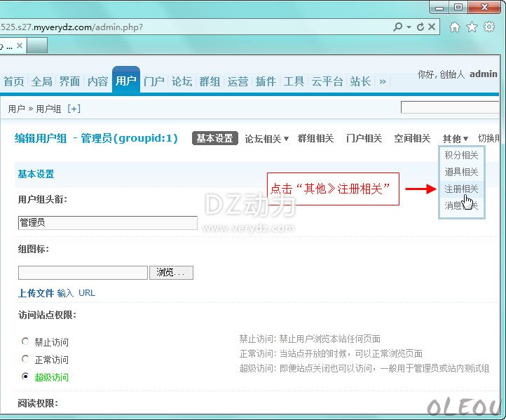Click the refresh page icon
This screenshot has height=420, width=506.
[x=420, y=27]
